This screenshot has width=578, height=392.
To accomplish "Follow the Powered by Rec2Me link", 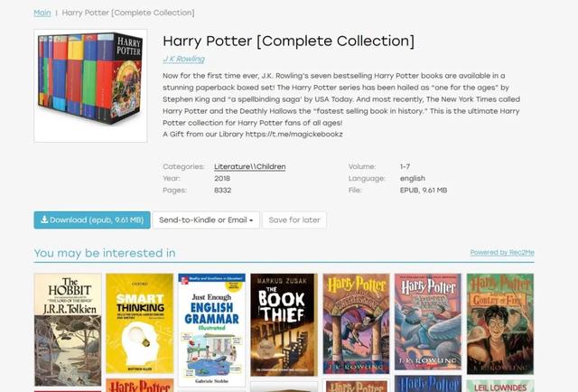I will click(502, 253).
